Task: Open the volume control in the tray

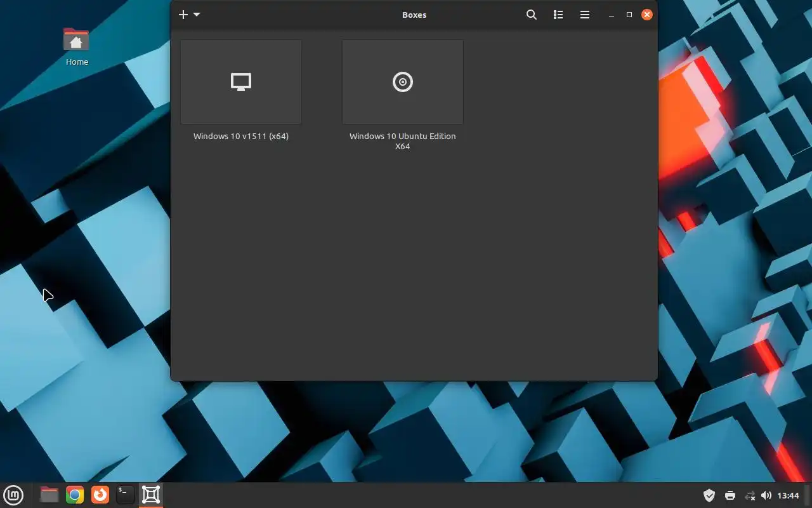Action: (766, 495)
